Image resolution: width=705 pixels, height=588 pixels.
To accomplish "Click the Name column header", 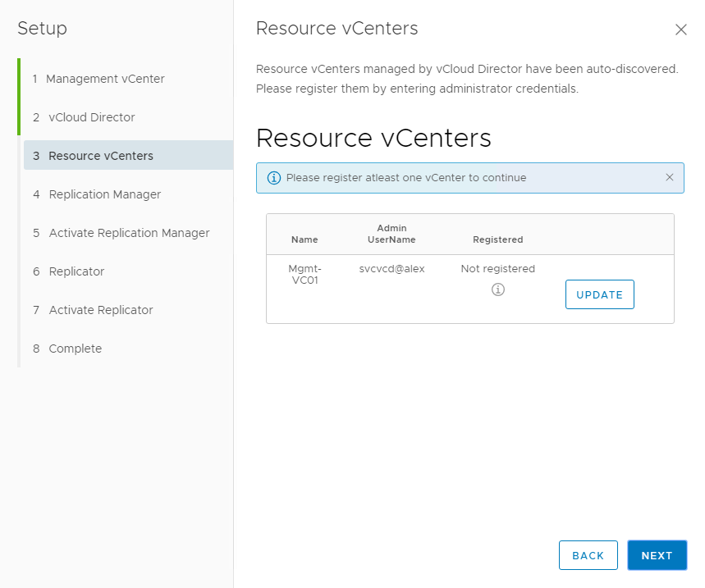I will pos(304,239).
